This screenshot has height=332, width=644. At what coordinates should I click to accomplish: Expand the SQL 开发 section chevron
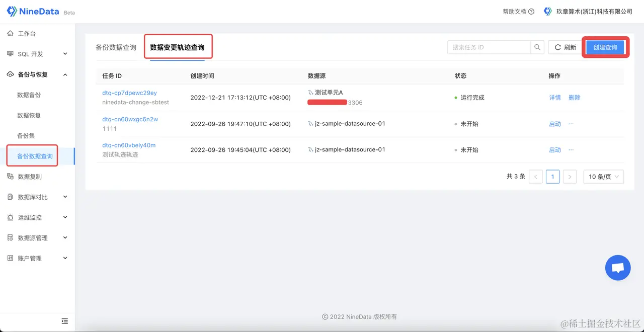pyautogui.click(x=65, y=54)
